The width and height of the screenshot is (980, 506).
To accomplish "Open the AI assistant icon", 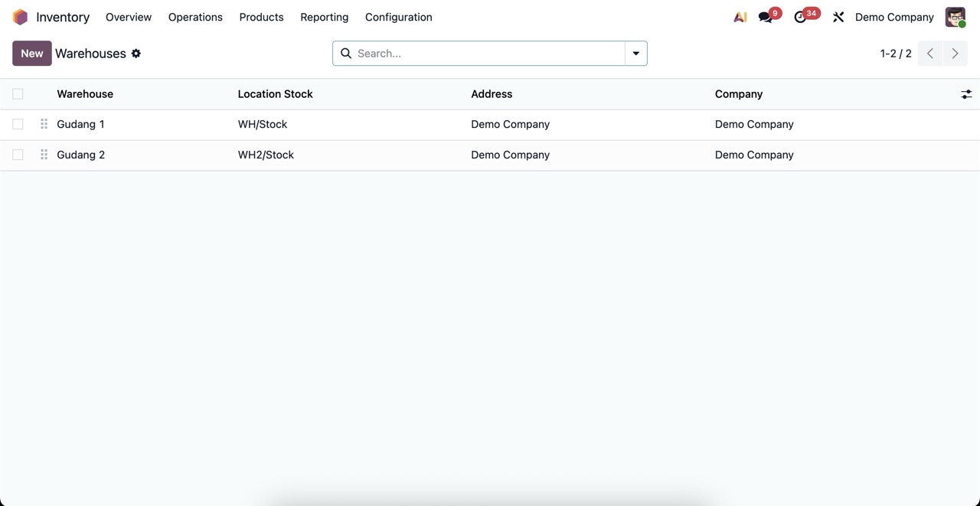I will click(x=740, y=17).
